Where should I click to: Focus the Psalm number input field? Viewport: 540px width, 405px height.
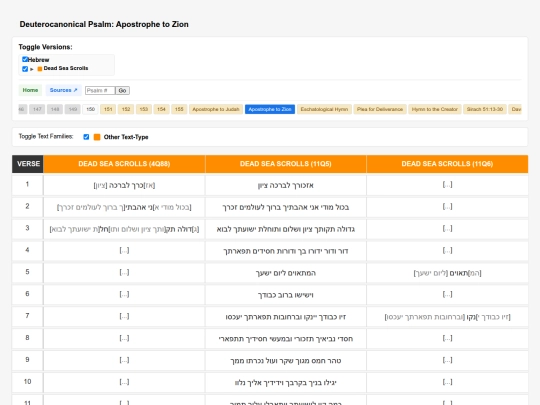pos(100,91)
